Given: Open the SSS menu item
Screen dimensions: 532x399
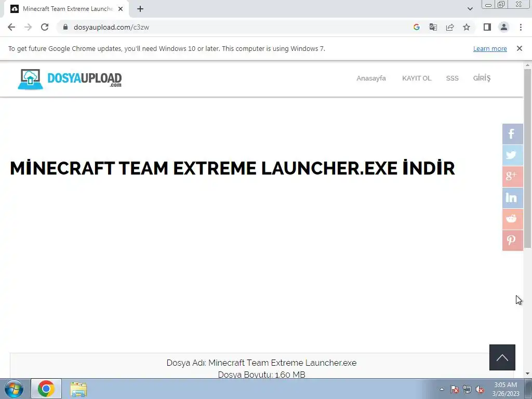Looking at the screenshot, I should coord(452,78).
